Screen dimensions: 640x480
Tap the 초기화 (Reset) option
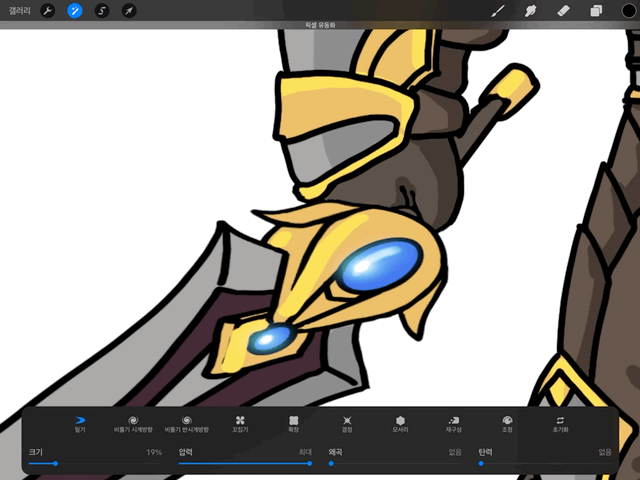click(560, 424)
